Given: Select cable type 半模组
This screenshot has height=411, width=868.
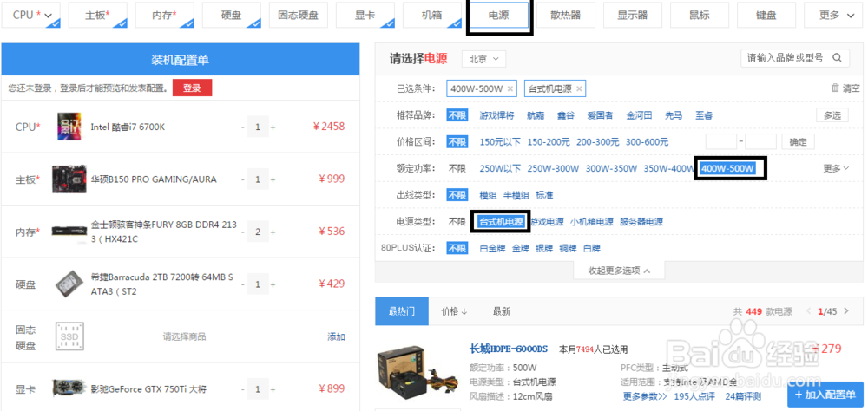Looking at the screenshot, I should [x=516, y=195].
